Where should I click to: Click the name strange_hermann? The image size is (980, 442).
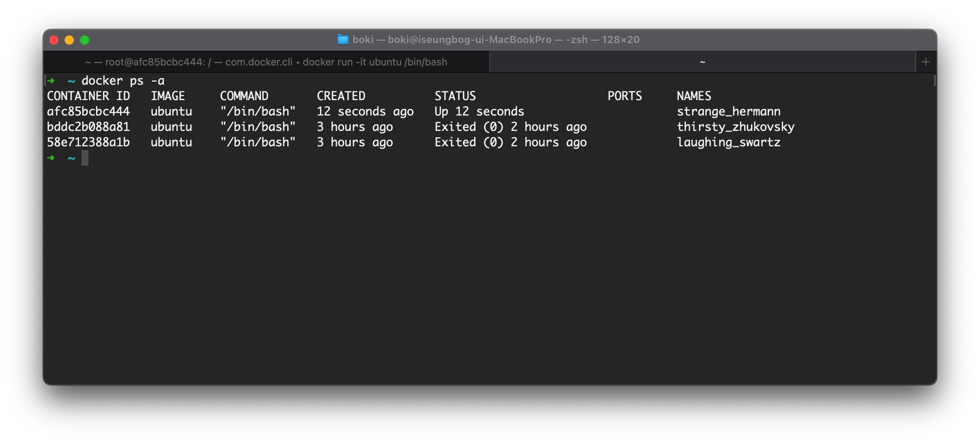click(x=728, y=112)
